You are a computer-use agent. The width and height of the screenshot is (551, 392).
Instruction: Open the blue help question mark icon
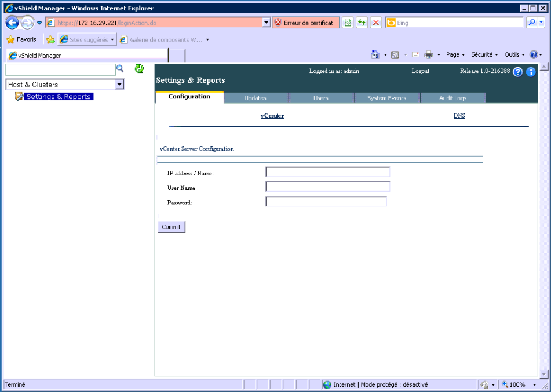click(518, 72)
